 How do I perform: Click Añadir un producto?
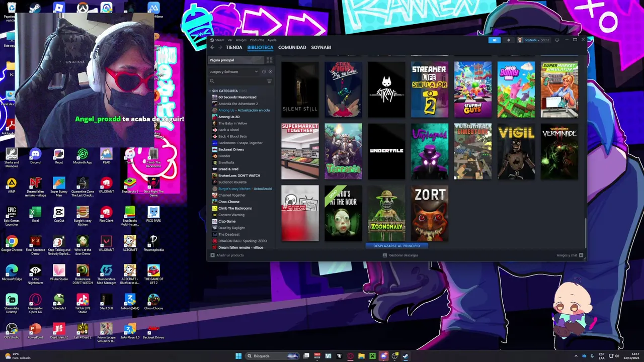[x=227, y=255]
